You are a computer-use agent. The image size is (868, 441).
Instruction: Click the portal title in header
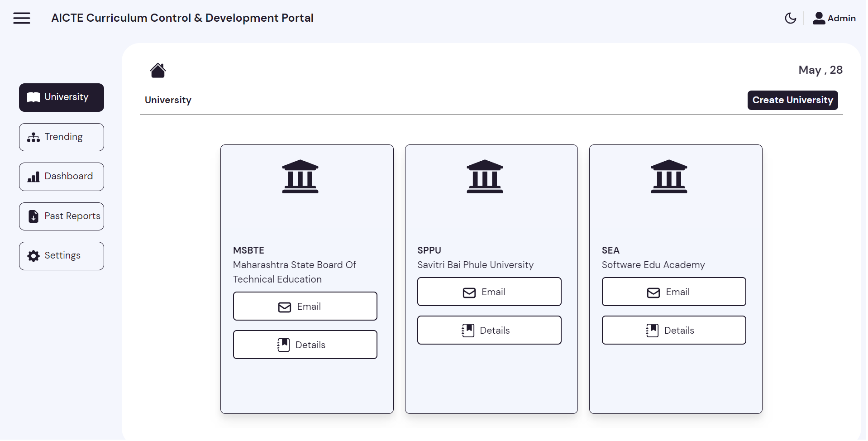pos(182,18)
